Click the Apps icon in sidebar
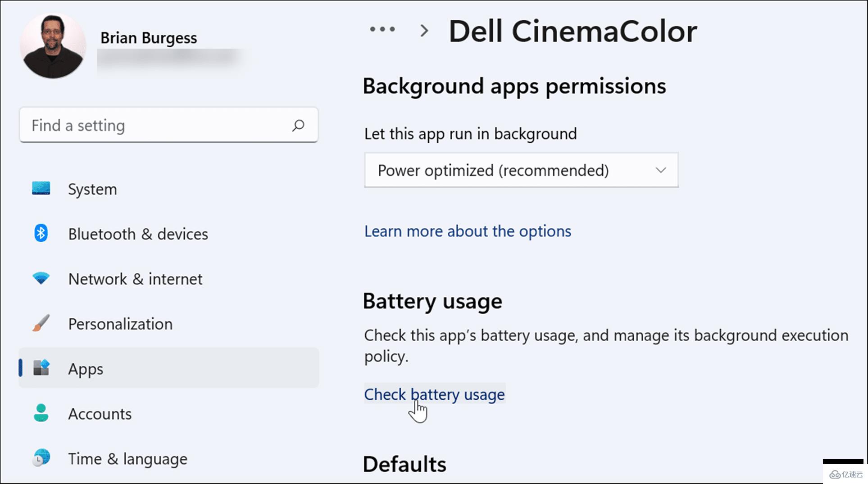The height and width of the screenshot is (484, 868). pyautogui.click(x=41, y=368)
